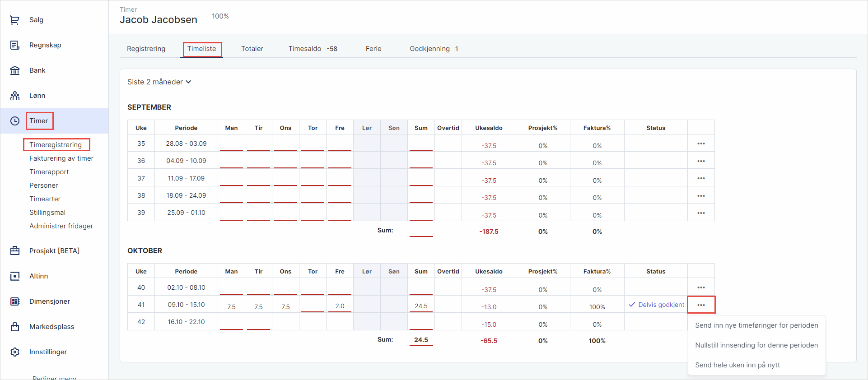Viewport: 868px width, 380px height.
Task: Open Prosjekt [BETA] briefcase icon
Action: pyautogui.click(x=15, y=251)
